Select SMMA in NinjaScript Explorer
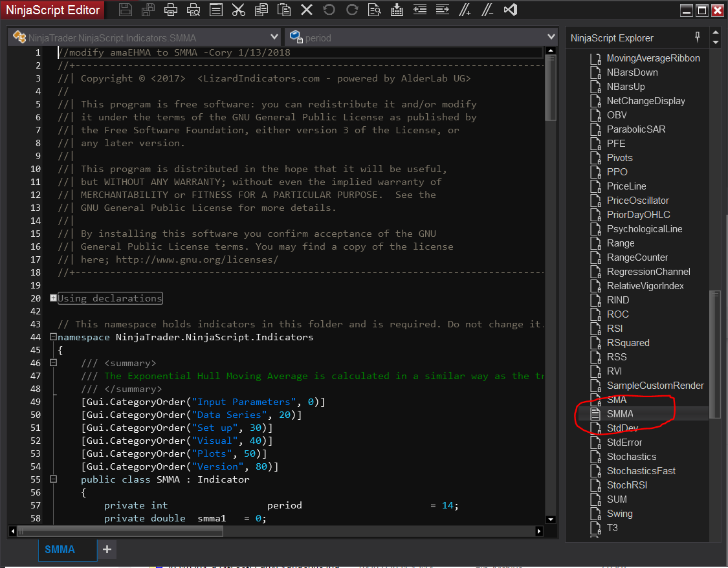 pyautogui.click(x=620, y=414)
